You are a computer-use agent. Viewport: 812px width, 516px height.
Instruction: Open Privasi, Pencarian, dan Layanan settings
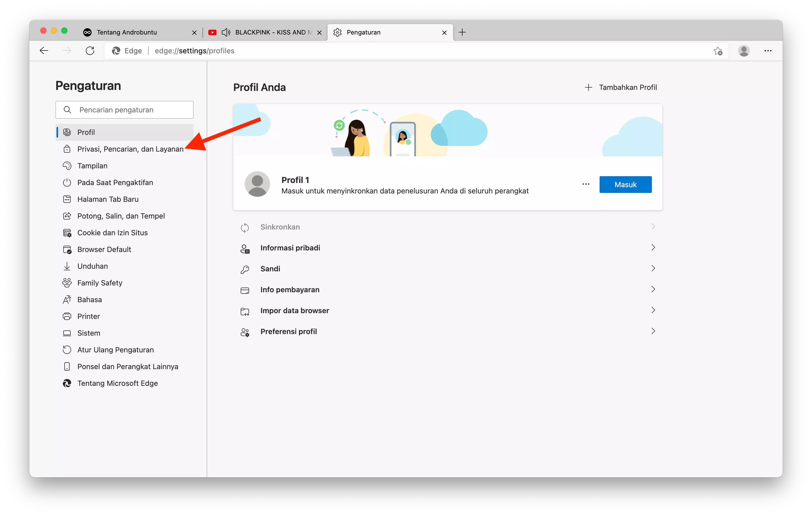(130, 149)
